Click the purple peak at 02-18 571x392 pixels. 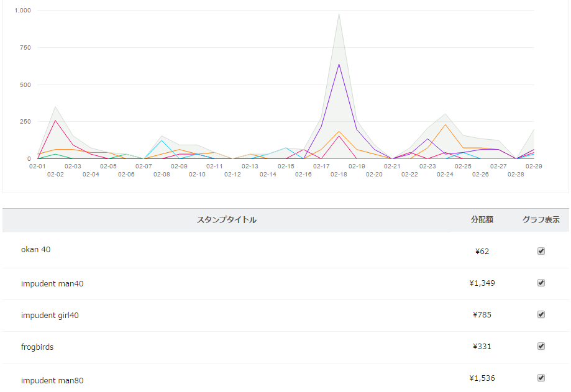coord(339,64)
